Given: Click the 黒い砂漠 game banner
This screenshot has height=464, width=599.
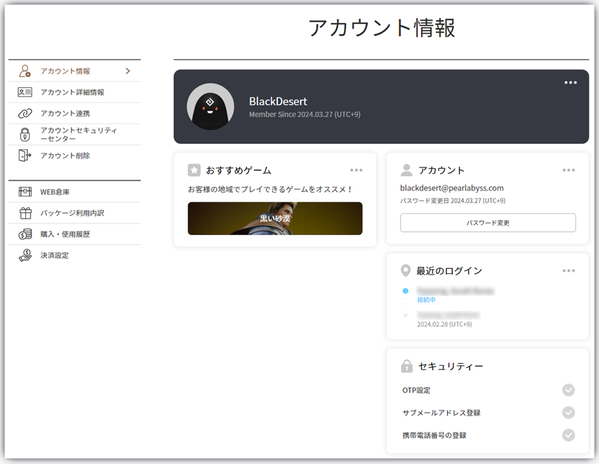Looking at the screenshot, I should click(x=275, y=218).
